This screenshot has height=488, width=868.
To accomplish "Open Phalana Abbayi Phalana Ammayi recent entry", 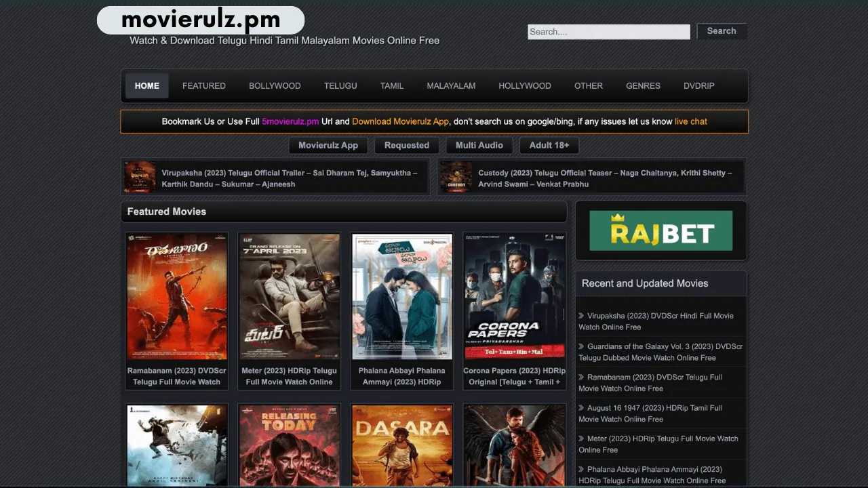I will coord(652,474).
